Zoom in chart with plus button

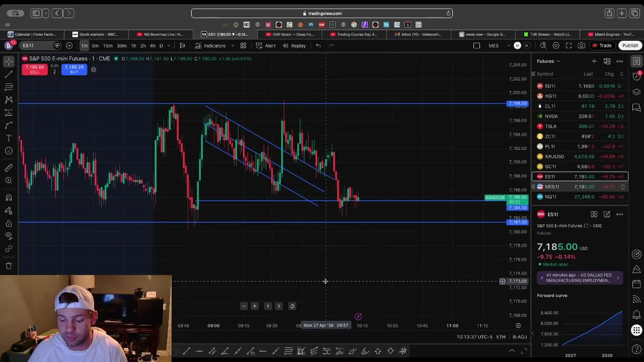(255, 306)
